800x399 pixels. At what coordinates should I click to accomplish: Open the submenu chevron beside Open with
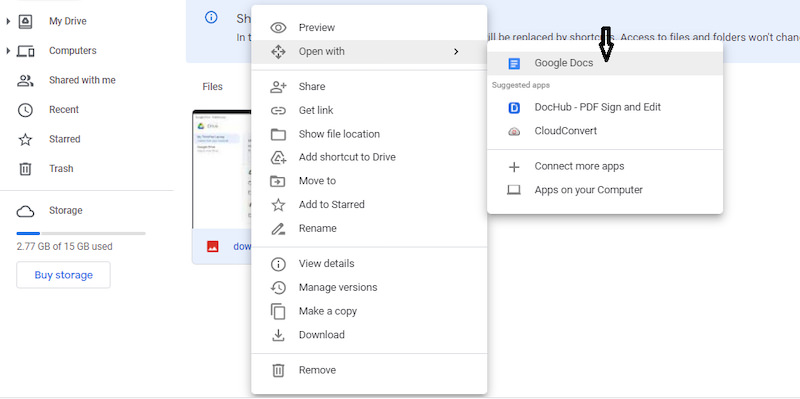tap(456, 52)
